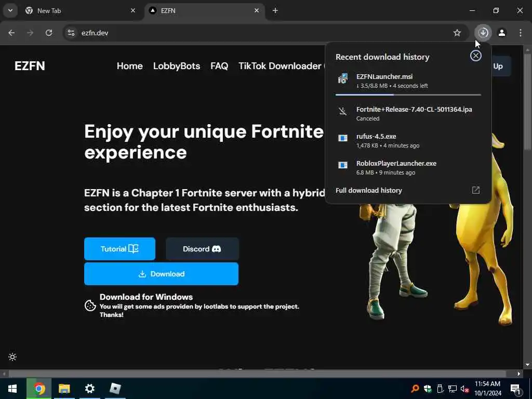Open EZFNLauncher.msi download entry
The width and height of the screenshot is (532, 399).
pos(408,81)
